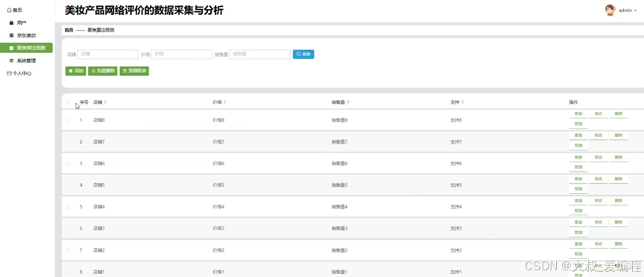Click the blue 查询 search button
644x277 pixels.
point(303,54)
